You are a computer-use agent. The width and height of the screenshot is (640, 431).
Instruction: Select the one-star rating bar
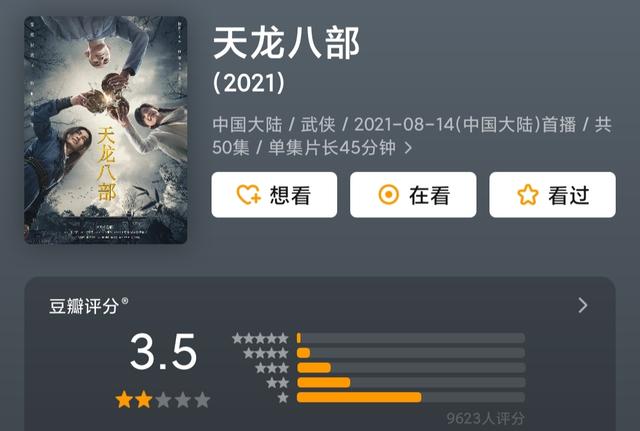411,397
